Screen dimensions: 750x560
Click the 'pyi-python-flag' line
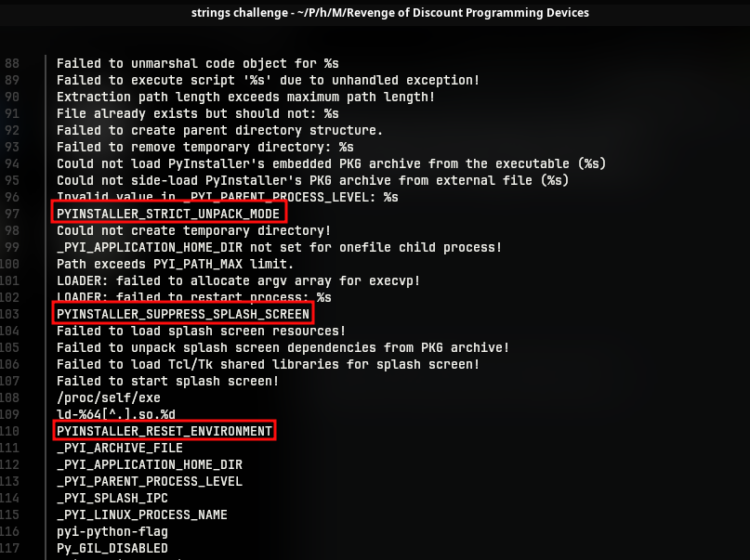tap(112, 531)
